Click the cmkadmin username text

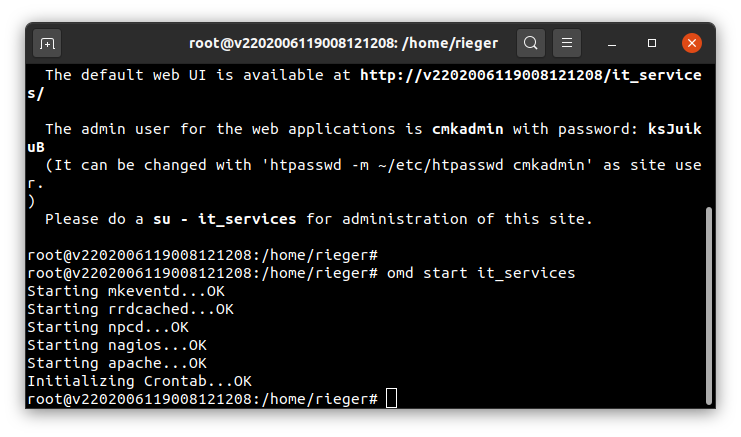coord(467,129)
